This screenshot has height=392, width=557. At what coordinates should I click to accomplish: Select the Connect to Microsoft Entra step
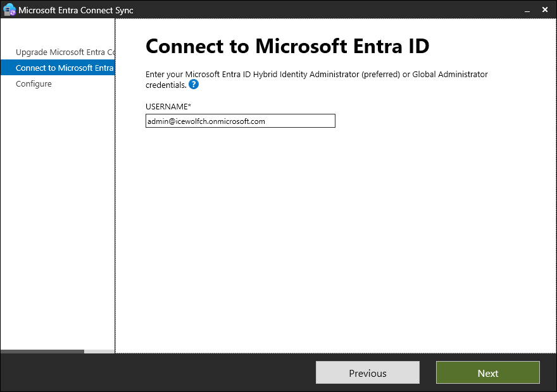tap(58, 68)
